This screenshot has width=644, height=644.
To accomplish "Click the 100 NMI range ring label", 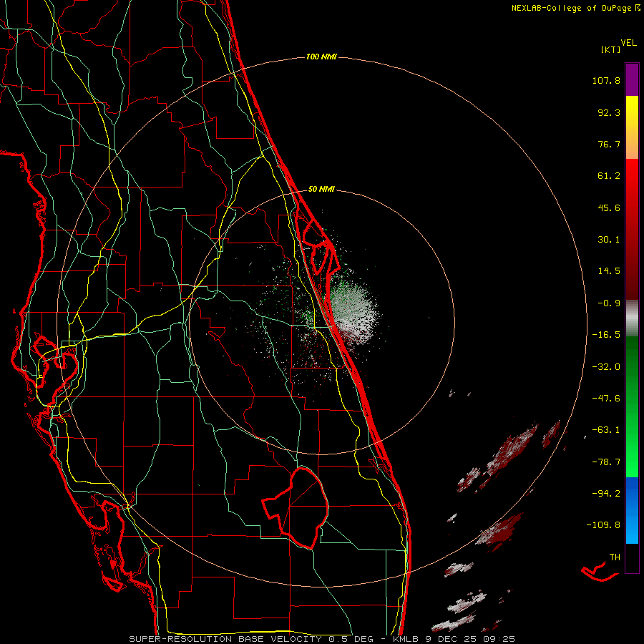I will pyautogui.click(x=321, y=57).
